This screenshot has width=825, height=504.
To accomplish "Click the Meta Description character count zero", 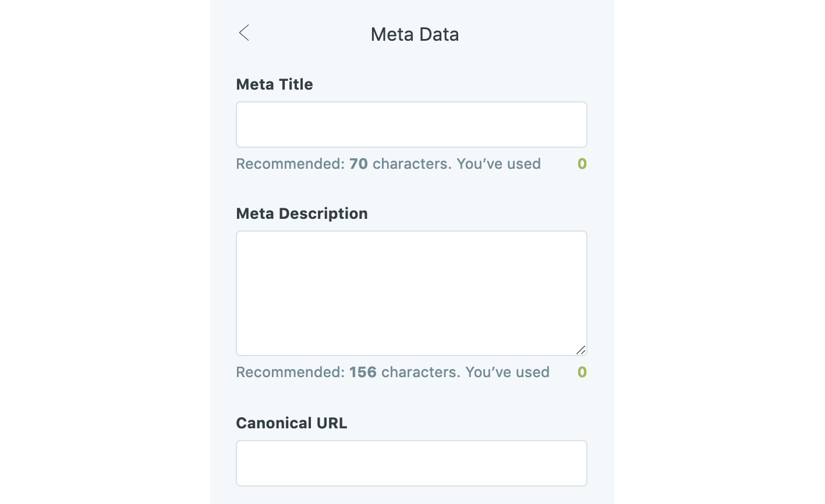I will point(582,372).
